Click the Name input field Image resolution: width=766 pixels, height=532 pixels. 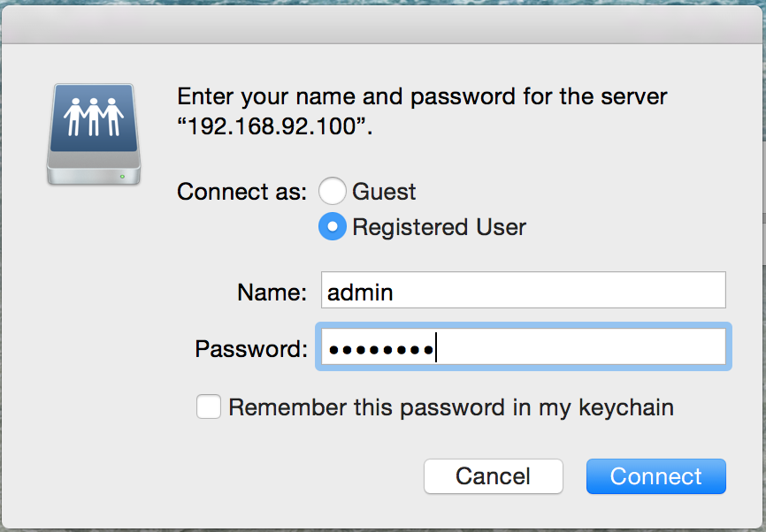click(x=523, y=291)
